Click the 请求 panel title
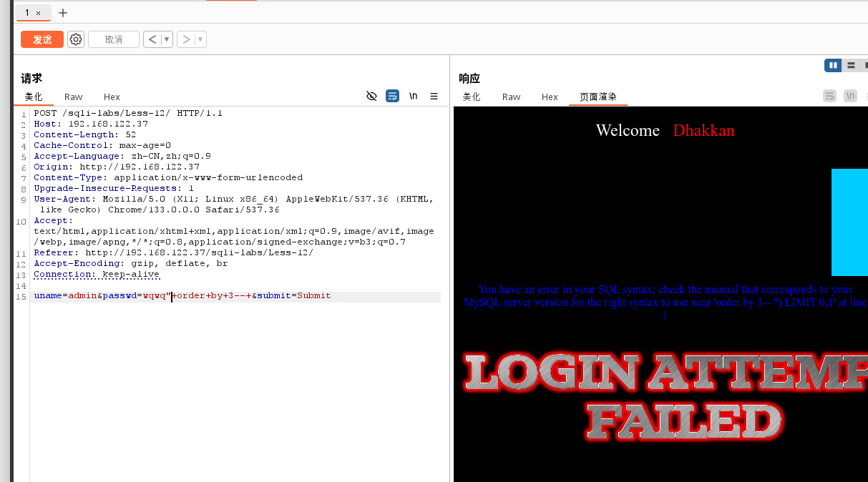 31,79
